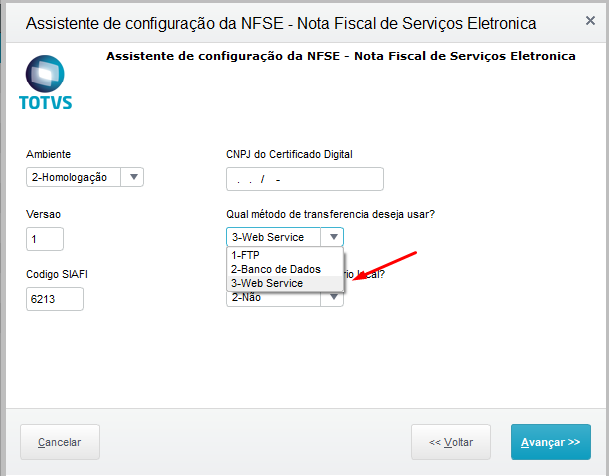Viewport: 609px width, 476px height.
Task: Click the Ambiente field label
Action: pyautogui.click(x=48, y=154)
